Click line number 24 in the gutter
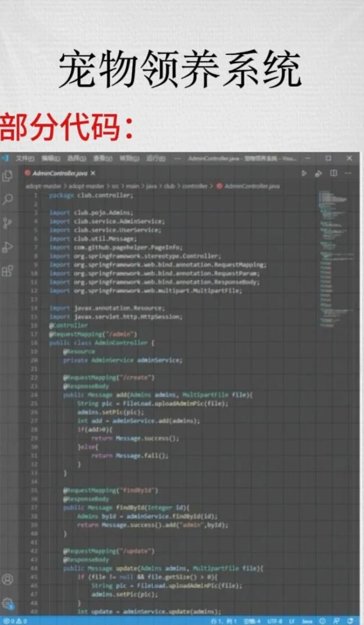The height and width of the screenshot is (625, 364). [34, 395]
